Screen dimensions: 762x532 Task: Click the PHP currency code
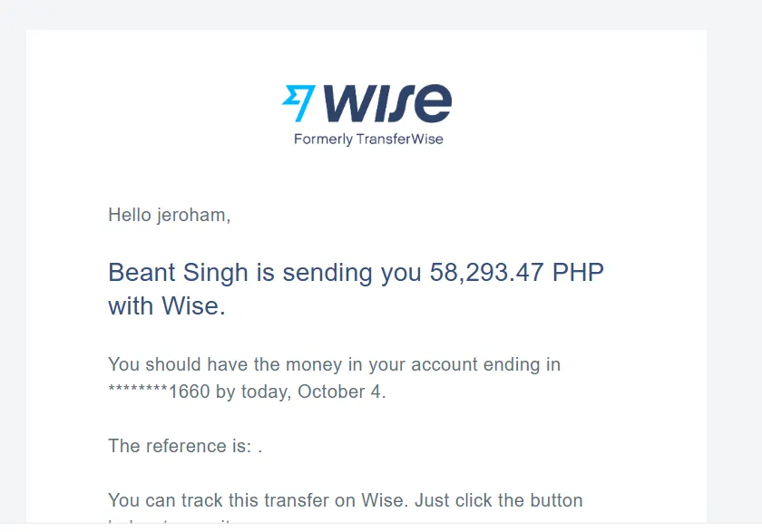click(578, 272)
